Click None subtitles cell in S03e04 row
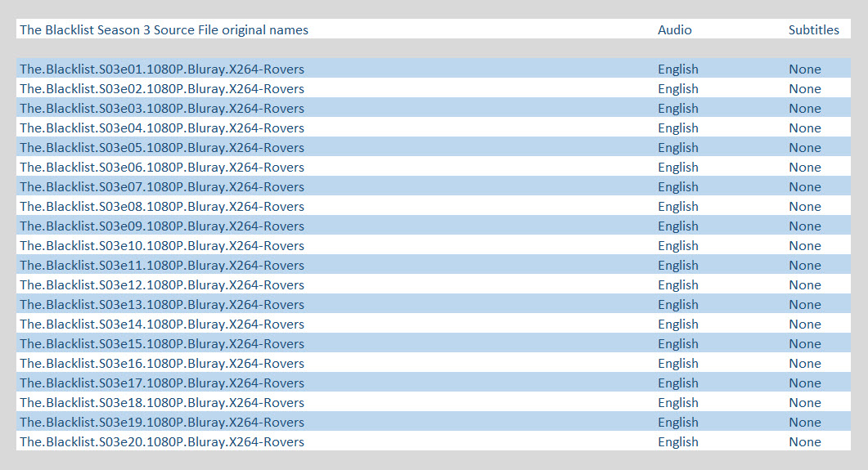Screen dimensions: 868x470 pyautogui.click(x=805, y=128)
